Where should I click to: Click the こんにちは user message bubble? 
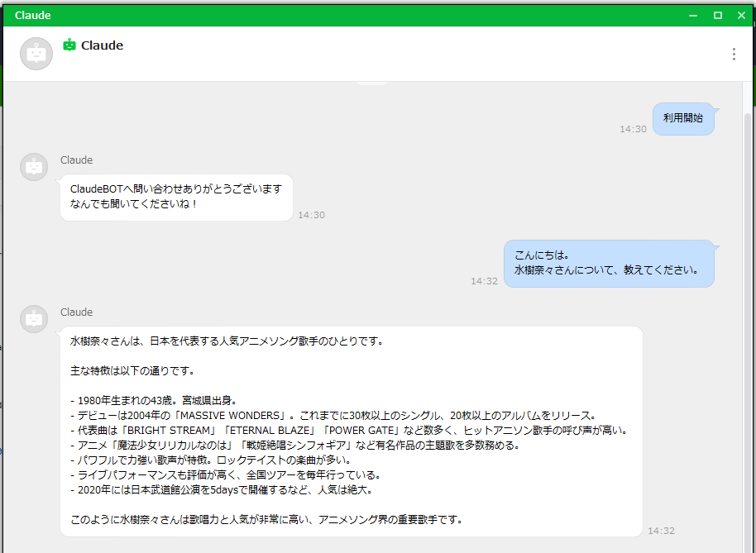pyautogui.click(x=609, y=264)
